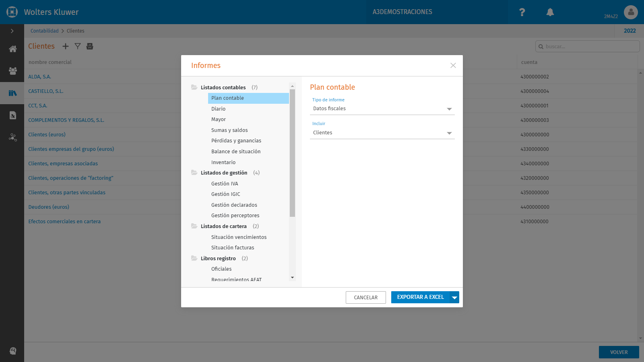Click the report tree scrollbar thumb
644x362 pixels.
pyautogui.click(x=292, y=153)
